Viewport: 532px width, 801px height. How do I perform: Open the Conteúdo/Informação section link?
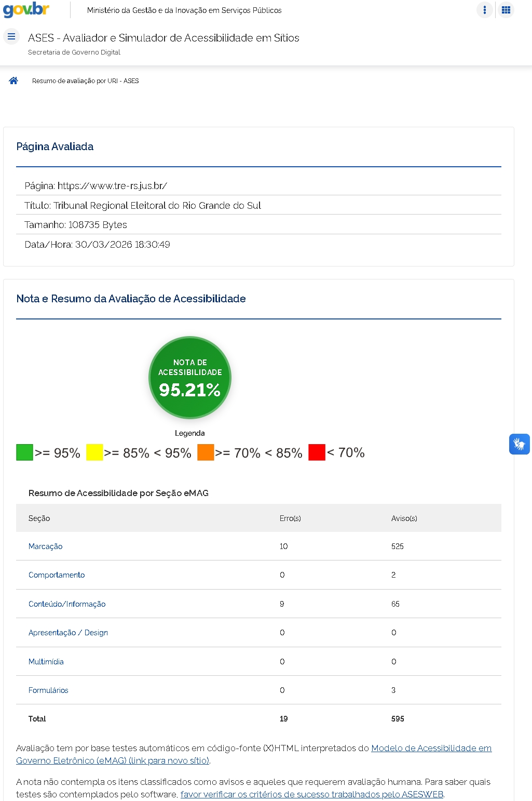(x=67, y=604)
